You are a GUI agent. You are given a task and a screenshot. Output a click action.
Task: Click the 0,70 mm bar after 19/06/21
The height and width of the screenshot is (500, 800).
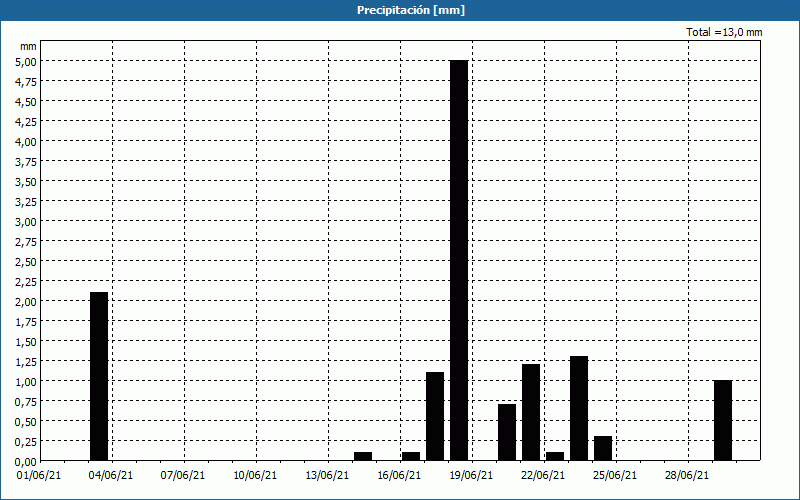(x=507, y=432)
